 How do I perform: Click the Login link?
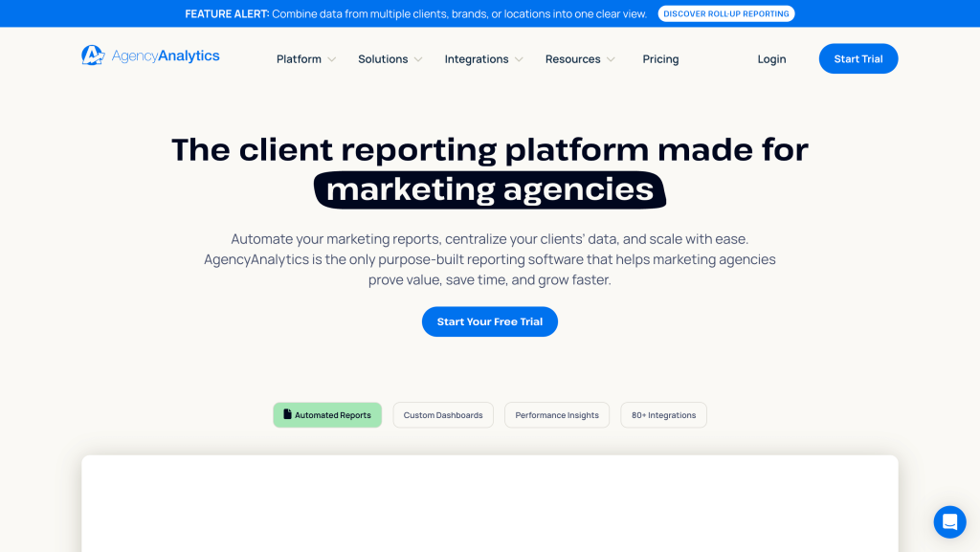771,58
